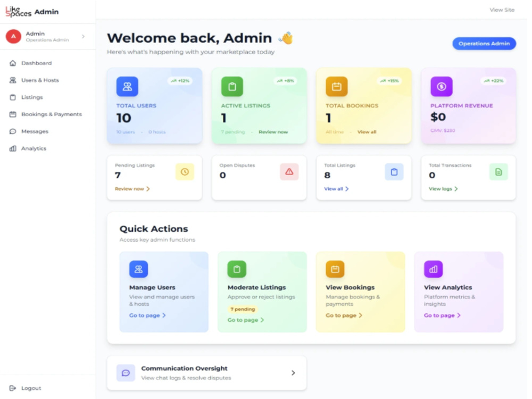Click the Communication Oversight chat icon

click(126, 373)
